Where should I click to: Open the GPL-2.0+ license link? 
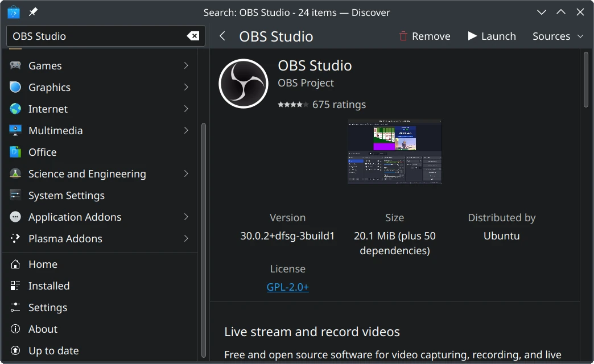pos(287,287)
